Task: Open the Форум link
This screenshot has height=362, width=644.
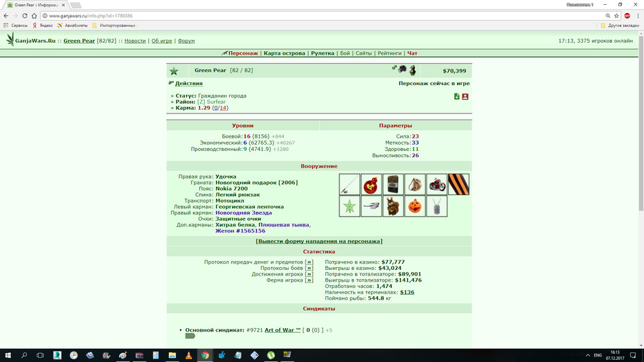Action: 186,41
